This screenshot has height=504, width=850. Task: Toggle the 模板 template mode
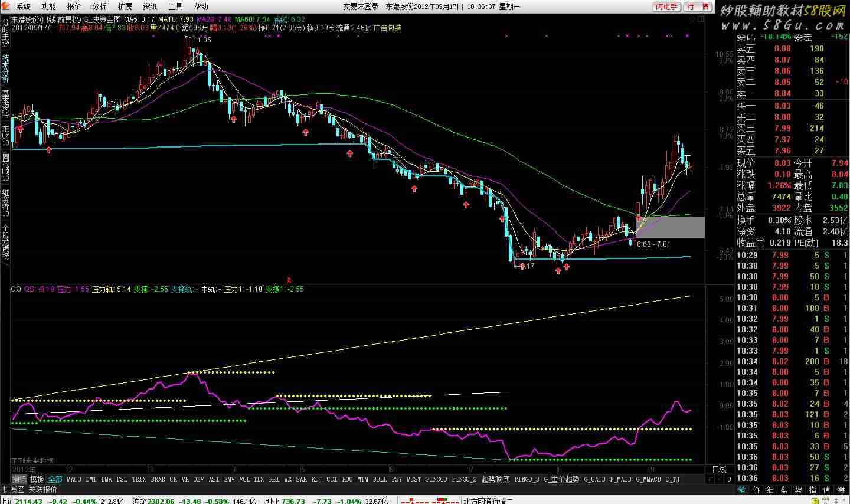37,479
